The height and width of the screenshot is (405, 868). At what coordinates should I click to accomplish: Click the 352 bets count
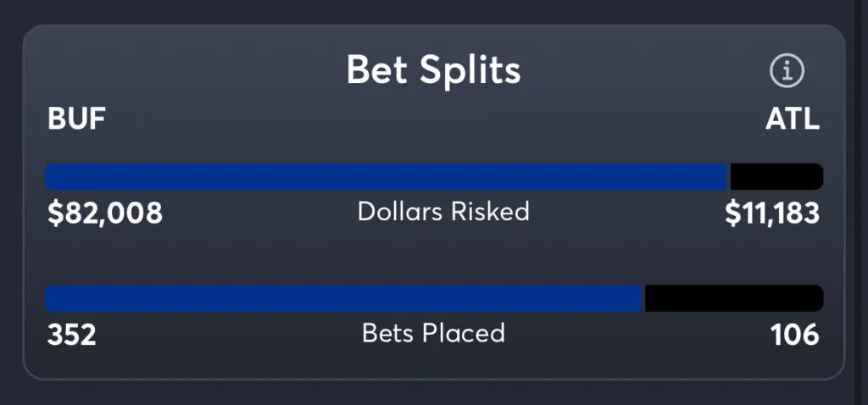[x=72, y=336]
